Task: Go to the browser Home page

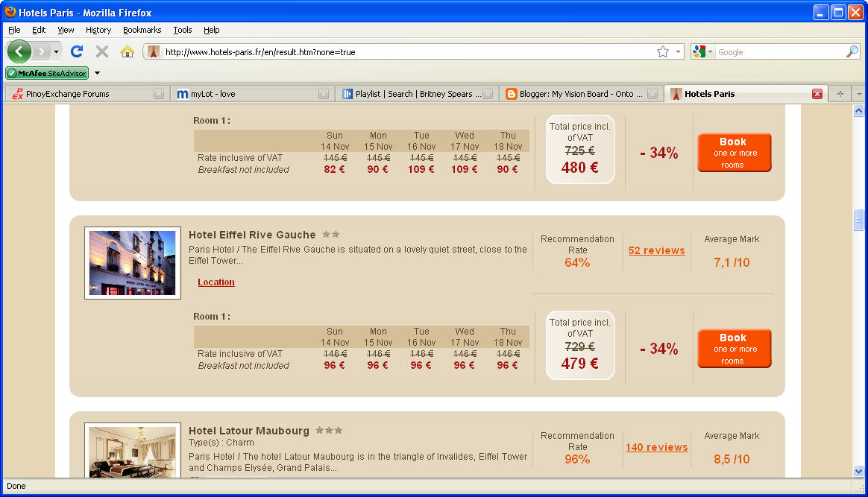Action: tap(127, 51)
